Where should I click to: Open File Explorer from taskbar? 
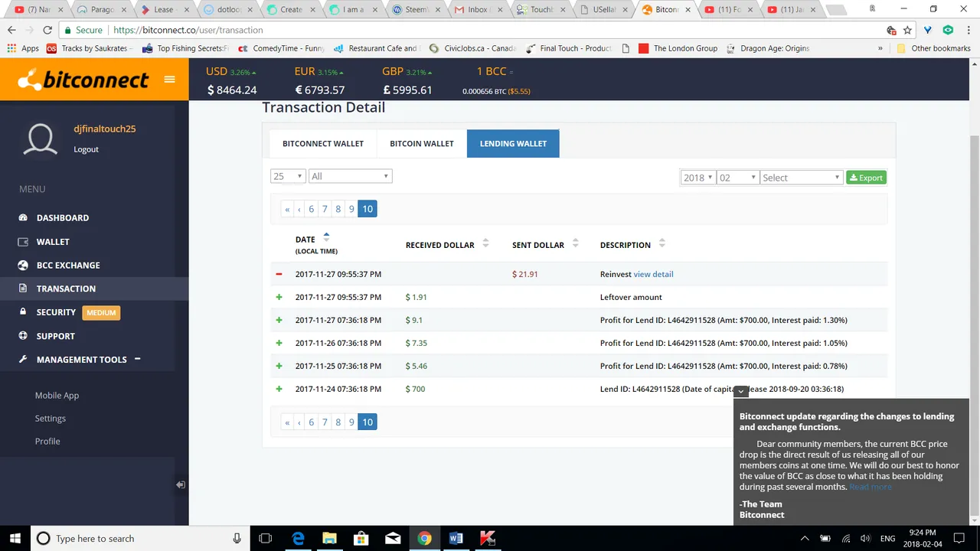pyautogui.click(x=329, y=538)
